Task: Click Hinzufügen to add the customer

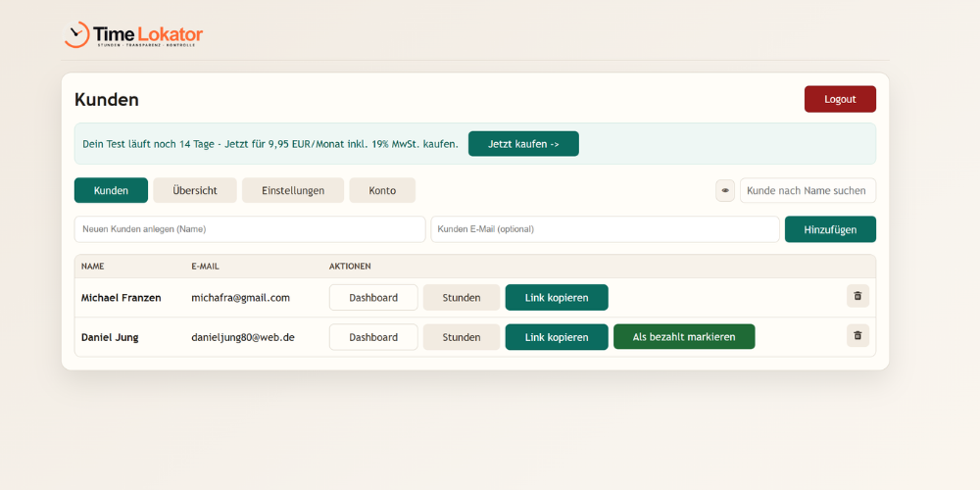Action: tap(830, 229)
